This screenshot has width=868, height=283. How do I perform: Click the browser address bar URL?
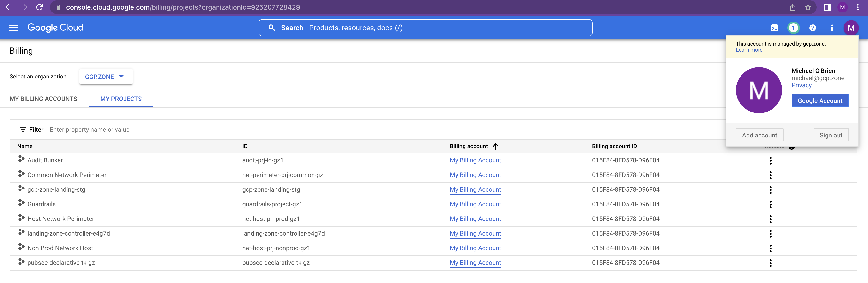click(x=183, y=7)
